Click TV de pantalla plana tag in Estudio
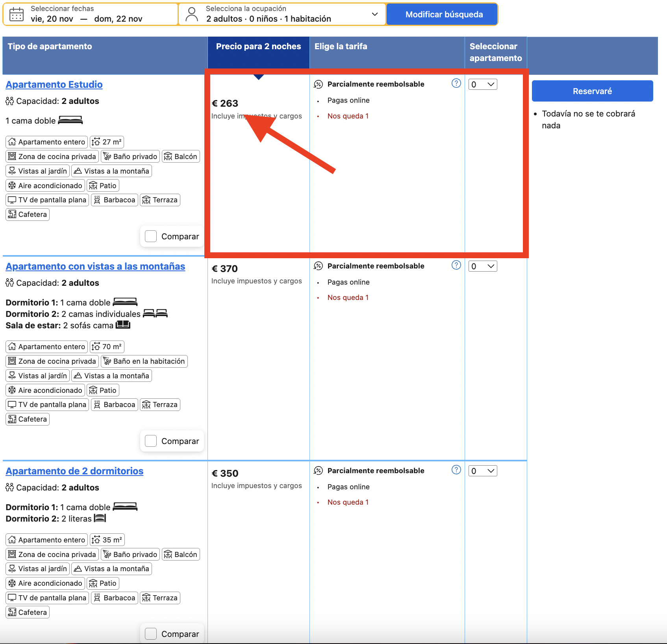667x644 pixels. pyautogui.click(x=47, y=200)
